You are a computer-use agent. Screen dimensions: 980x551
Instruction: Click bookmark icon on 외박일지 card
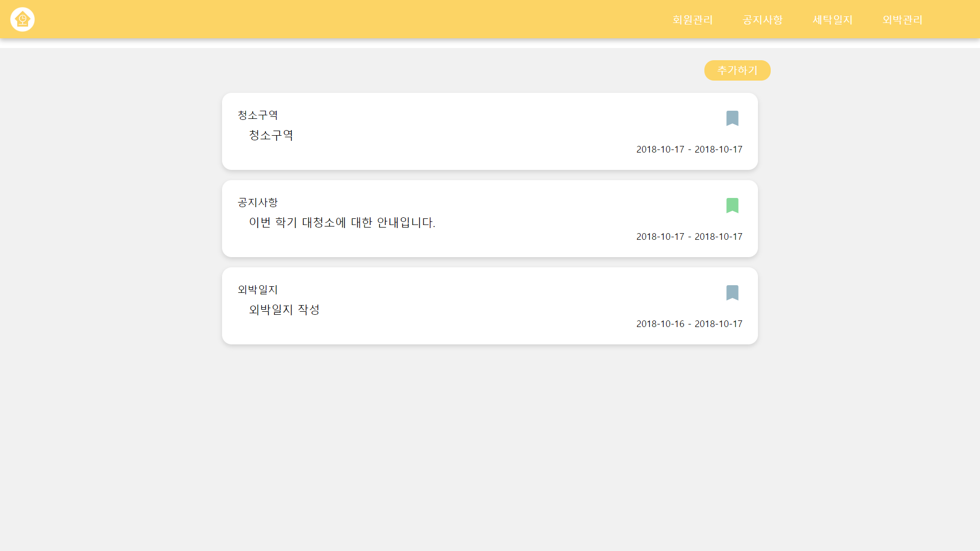(x=732, y=293)
